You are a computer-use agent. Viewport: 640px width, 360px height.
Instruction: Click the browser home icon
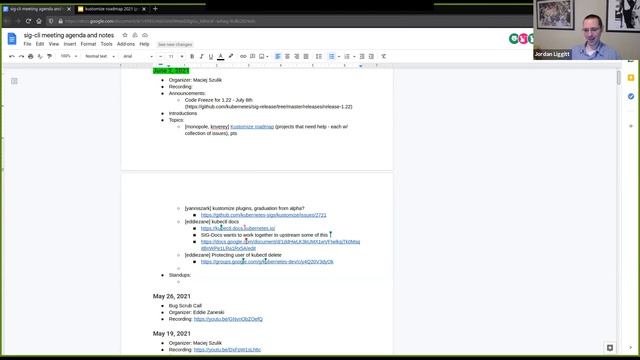[39, 21]
